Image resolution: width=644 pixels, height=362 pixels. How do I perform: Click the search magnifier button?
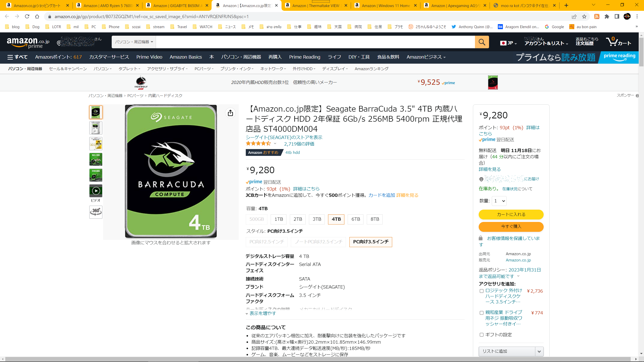(482, 42)
